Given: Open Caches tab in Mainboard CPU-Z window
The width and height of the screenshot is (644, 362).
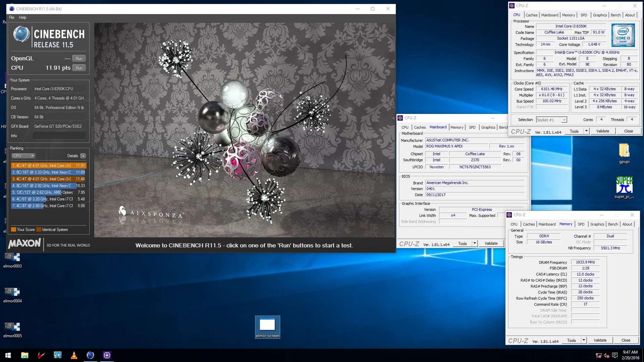Looking at the screenshot, I should (x=420, y=127).
